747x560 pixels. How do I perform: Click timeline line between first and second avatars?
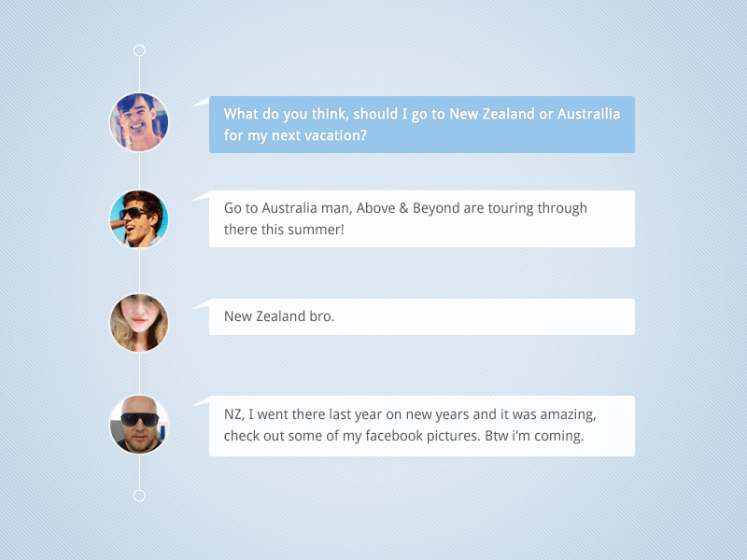tap(139, 171)
